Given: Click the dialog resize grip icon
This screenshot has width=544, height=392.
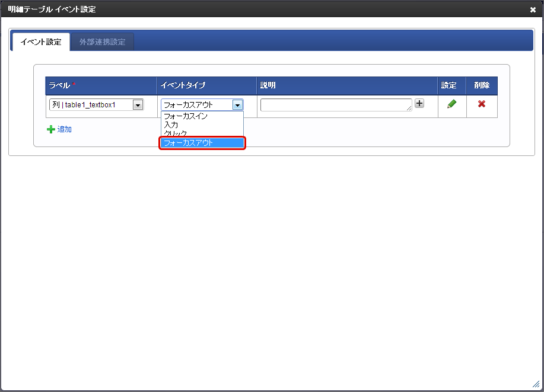Looking at the screenshot, I should click(536, 384).
